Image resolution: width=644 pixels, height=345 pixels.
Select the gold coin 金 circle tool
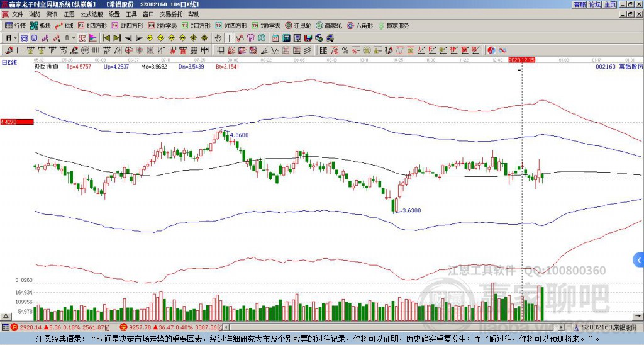pos(367,50)
